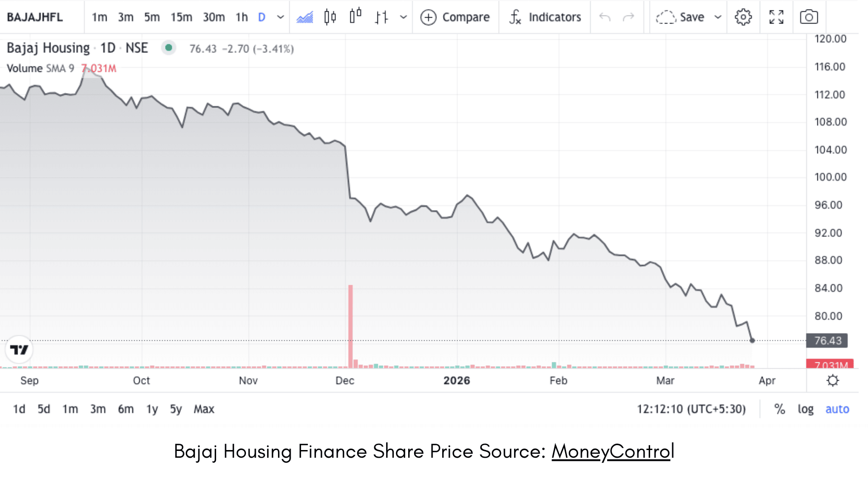Screen dimensions: 868x488
Task: Click the undo arrow
Action: coord(604,17)
